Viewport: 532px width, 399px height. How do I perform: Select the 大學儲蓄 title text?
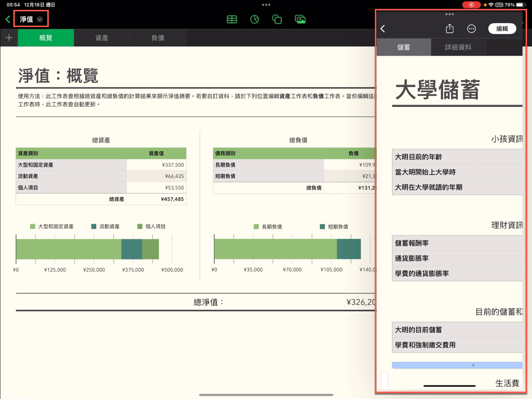438,90
